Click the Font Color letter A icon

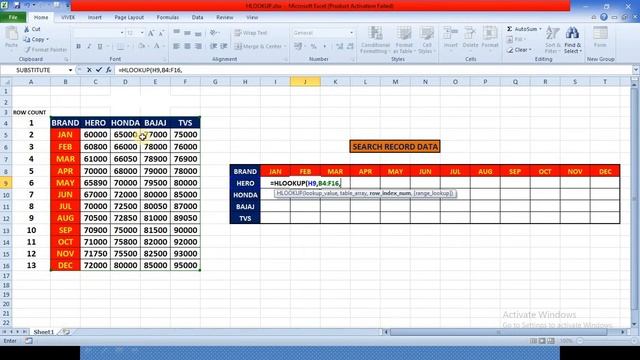156,47
